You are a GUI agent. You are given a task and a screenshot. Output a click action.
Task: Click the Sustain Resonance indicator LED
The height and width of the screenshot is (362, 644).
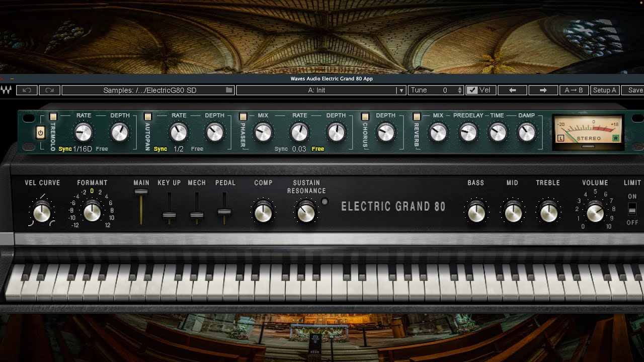tap(325, 202)
